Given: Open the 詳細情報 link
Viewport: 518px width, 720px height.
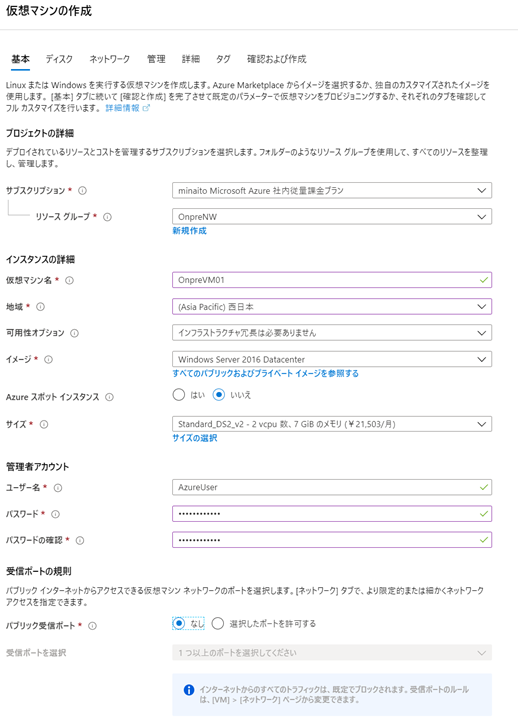Looking at the screenshot, I should coord(123,108).
